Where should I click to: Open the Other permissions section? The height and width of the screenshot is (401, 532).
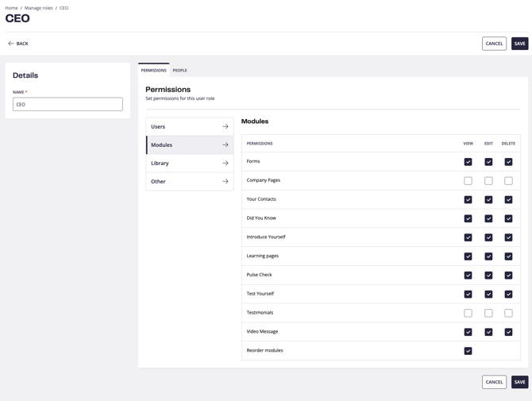coord(190,182)
